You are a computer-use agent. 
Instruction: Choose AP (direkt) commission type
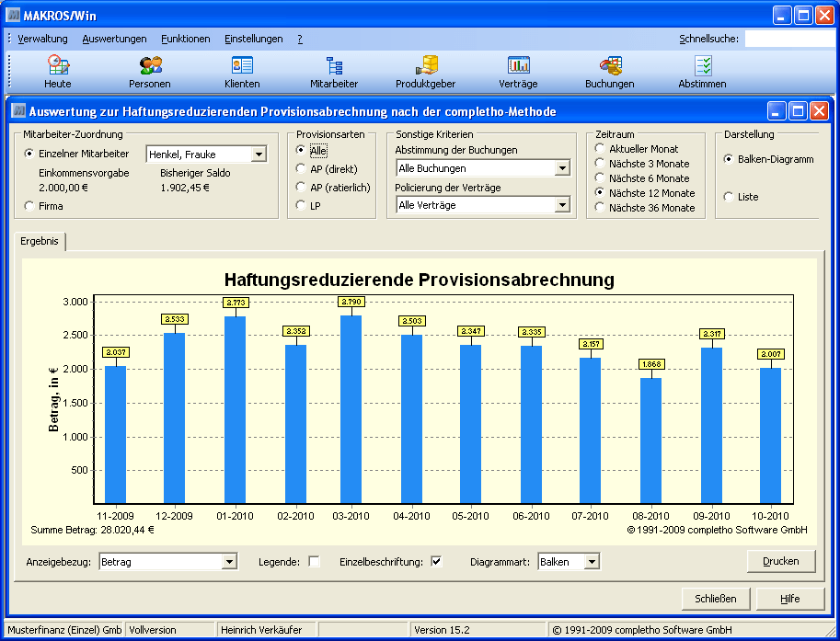pos(301,168)
